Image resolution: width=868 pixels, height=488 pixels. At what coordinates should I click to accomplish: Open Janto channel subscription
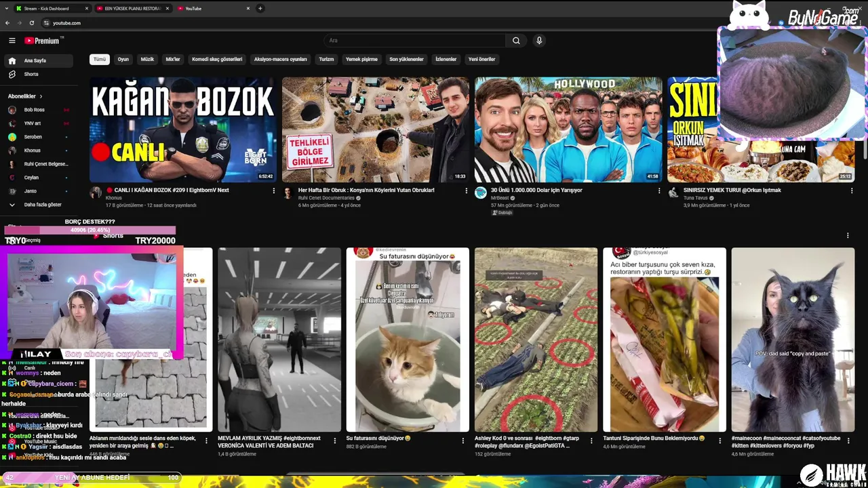click(x=37, y=191)
